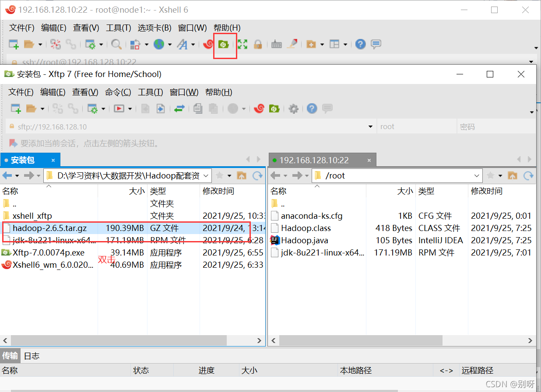Select the 传输 transfer tab

[x=10, y=356]
